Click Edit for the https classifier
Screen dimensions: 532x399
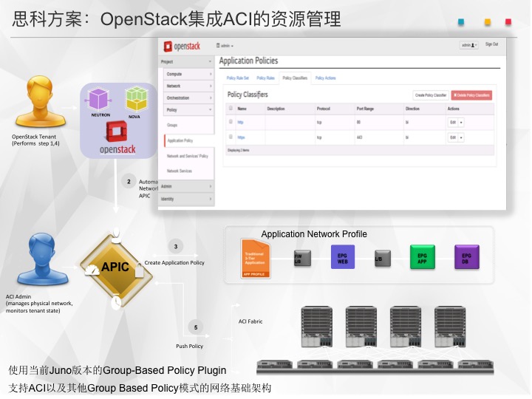(453, 137)
